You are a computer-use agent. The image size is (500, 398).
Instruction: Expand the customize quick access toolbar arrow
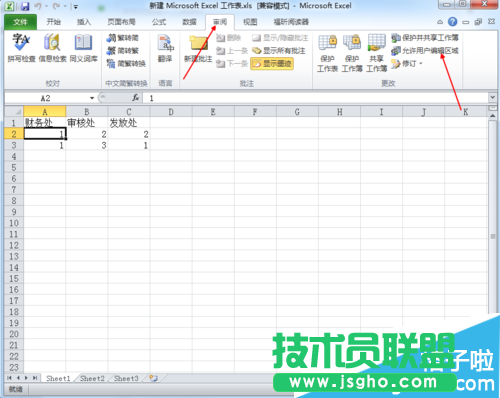click(x=76, y=6)
